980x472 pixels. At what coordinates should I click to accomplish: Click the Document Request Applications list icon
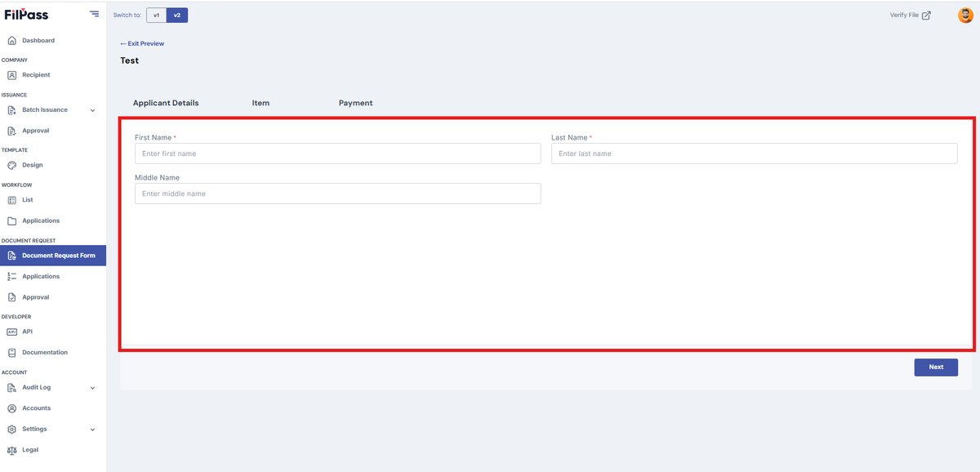[x=11, y=277]
